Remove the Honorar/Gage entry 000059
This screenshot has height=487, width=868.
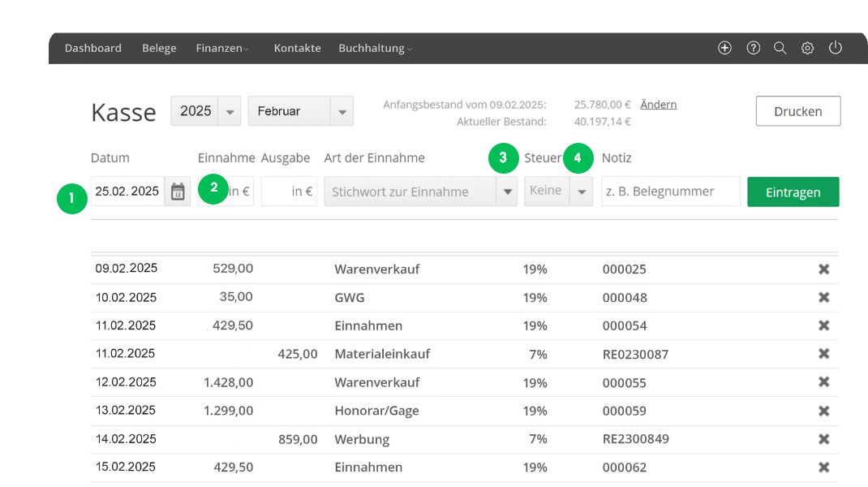coord(823,411)
